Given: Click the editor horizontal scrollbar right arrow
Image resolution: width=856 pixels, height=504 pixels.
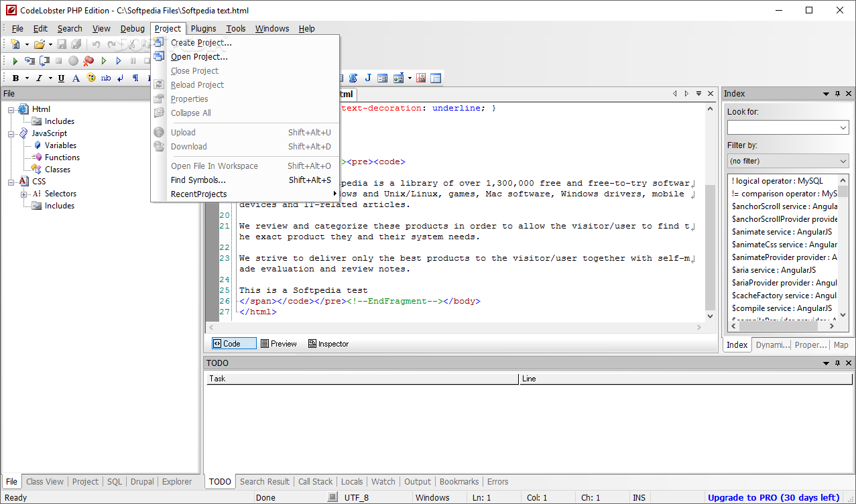Looking at the screenshot, I should (x=699, y=327).
